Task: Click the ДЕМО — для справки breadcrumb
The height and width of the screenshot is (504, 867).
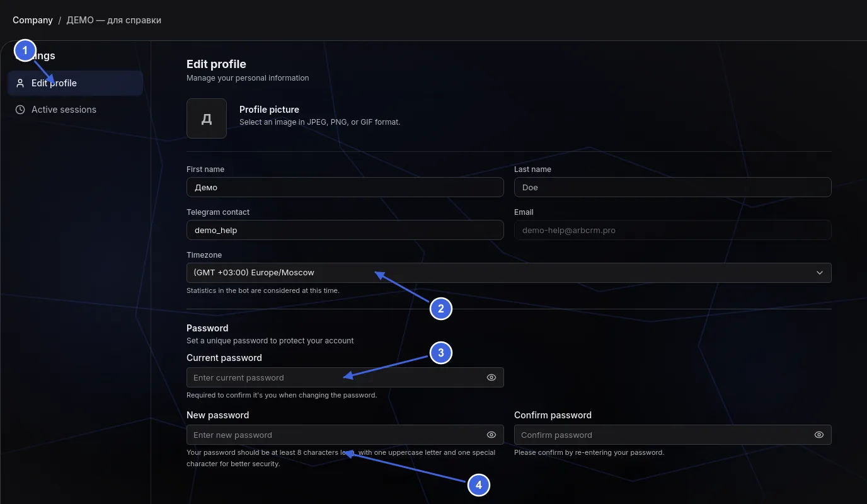Action: (114, 20)
